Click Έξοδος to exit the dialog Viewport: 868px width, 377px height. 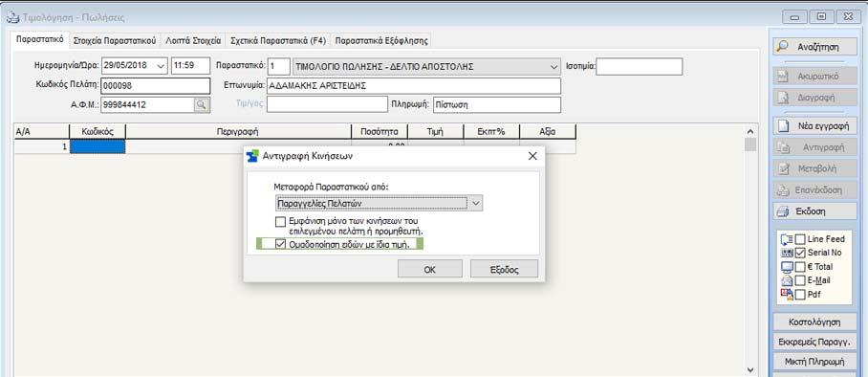504,270
